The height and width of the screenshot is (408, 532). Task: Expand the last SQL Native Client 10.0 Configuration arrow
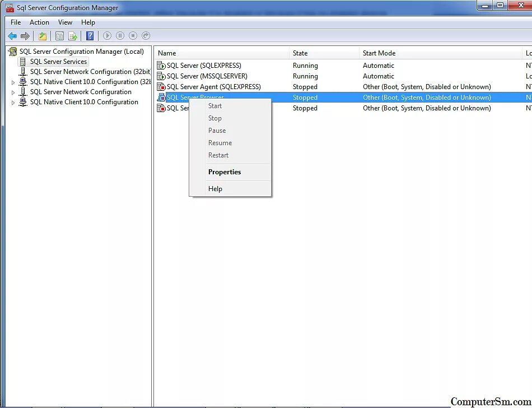13,103
